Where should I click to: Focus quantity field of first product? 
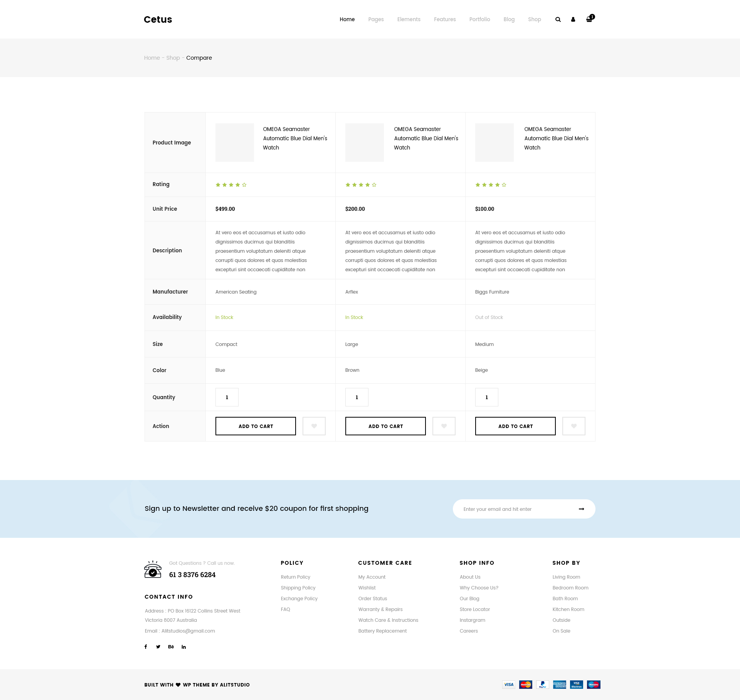click(227, 397)
